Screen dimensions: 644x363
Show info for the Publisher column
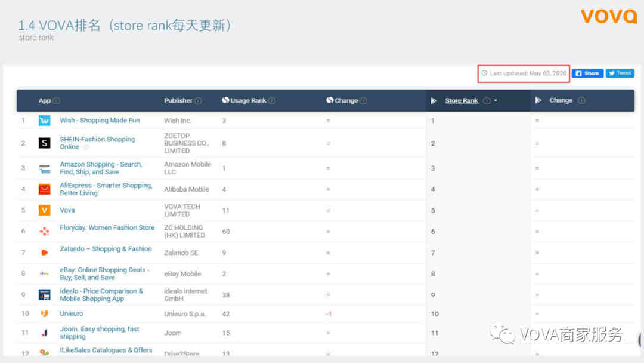199,101
